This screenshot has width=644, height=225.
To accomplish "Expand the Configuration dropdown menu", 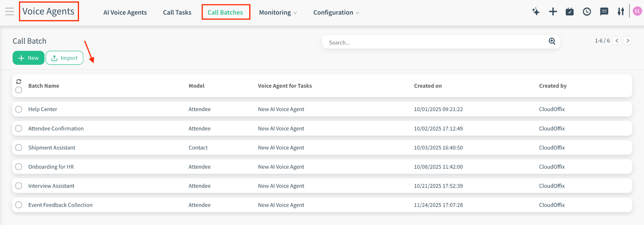I will pos(336,13).
